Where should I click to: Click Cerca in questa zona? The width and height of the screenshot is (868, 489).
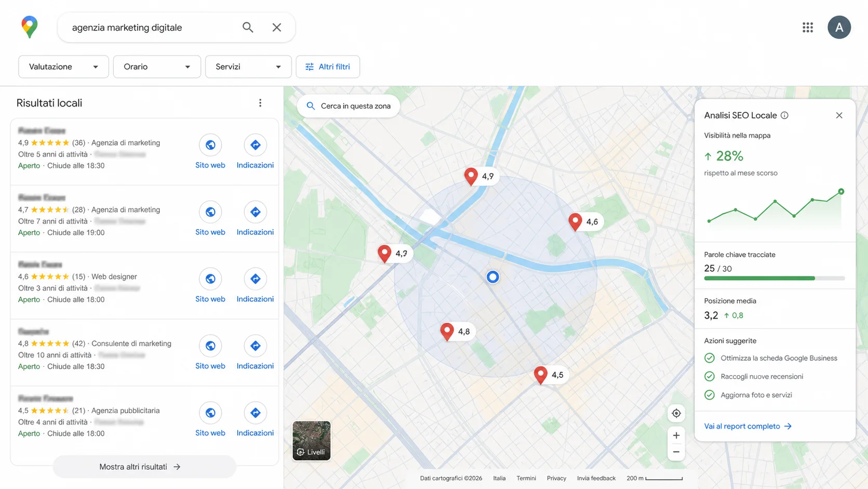(348, 106)
